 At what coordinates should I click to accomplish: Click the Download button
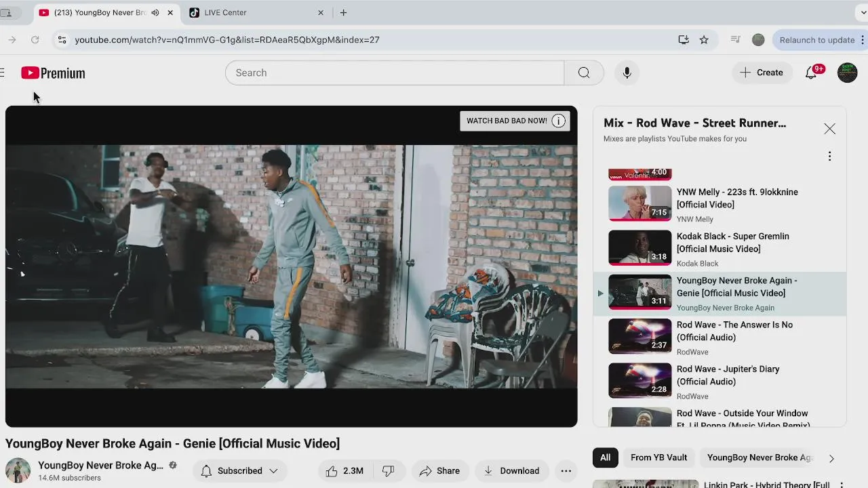512,471
